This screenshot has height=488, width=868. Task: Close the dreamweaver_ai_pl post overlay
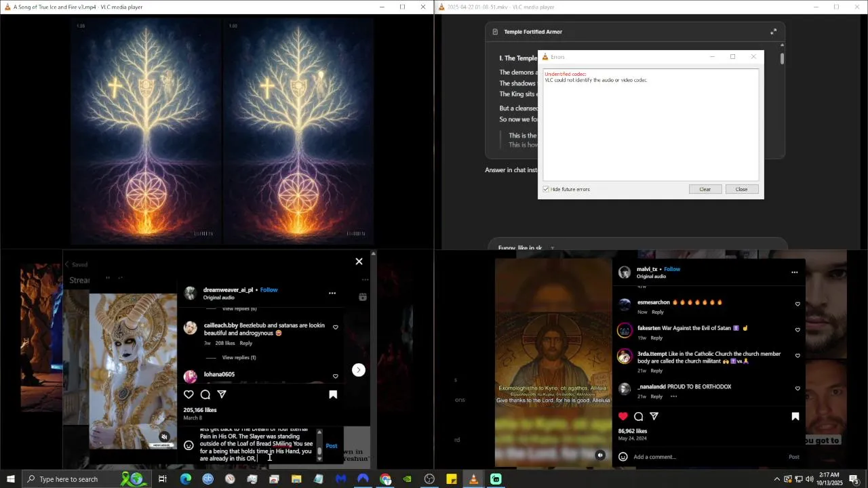coord(359,261)
